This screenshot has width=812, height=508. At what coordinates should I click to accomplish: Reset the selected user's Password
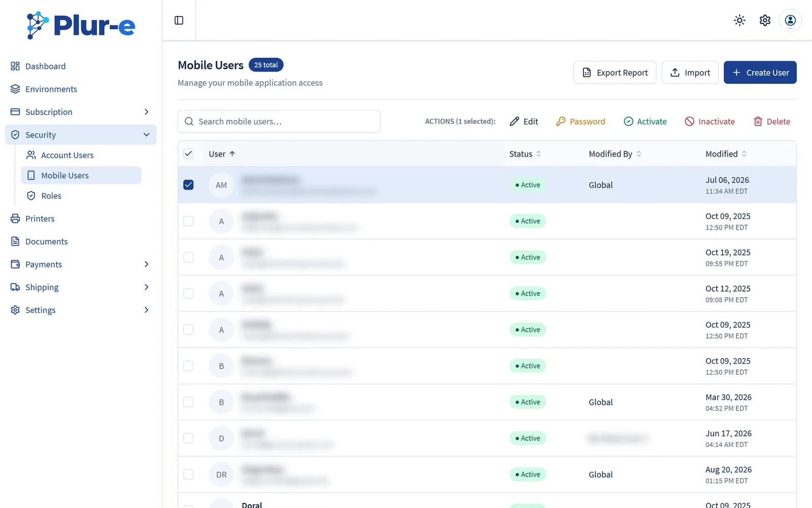tap(581, 121)
